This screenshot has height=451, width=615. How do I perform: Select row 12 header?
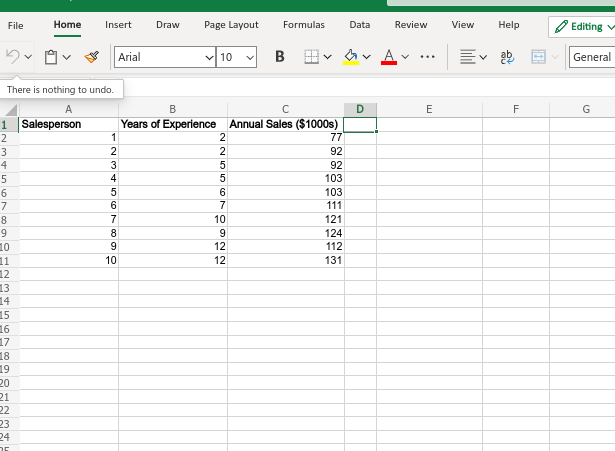(9, 274)
